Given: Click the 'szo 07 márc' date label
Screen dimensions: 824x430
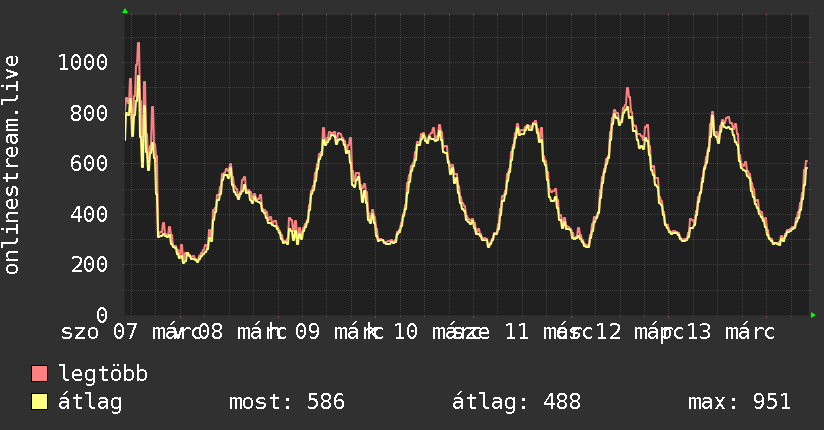Looking at the screenshot, I should [129, 332].
